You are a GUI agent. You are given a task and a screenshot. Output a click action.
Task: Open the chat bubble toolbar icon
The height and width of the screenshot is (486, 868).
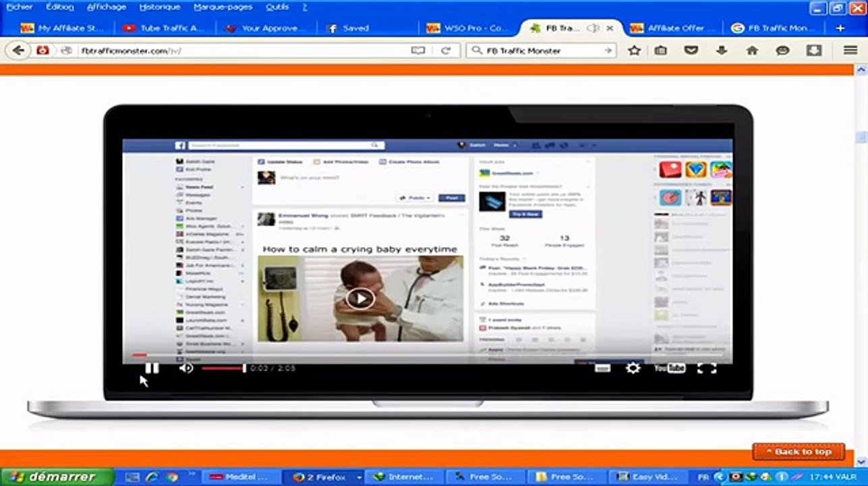pos(782,51)
